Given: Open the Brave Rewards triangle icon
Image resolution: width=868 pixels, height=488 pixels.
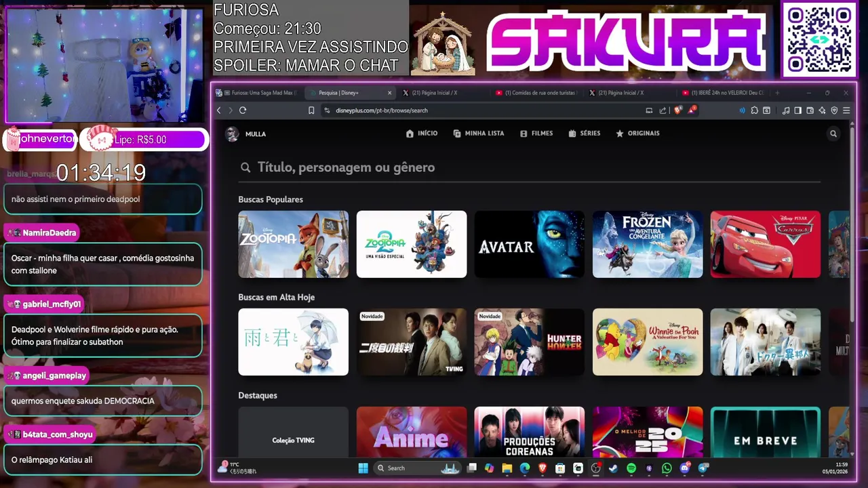Looking at the screenshot, I should (x=692, y=110).
